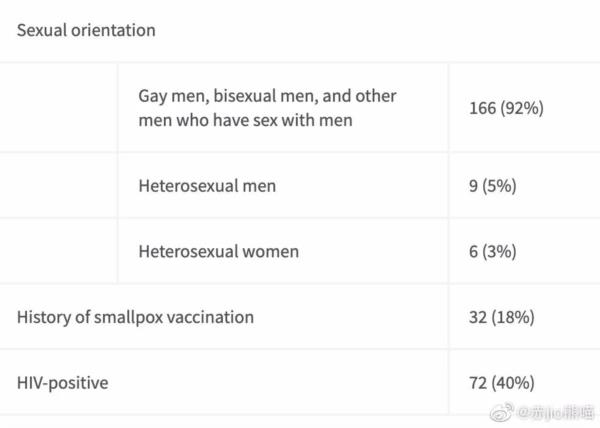Select the 9 (5%) value cell

pos(492,185)
